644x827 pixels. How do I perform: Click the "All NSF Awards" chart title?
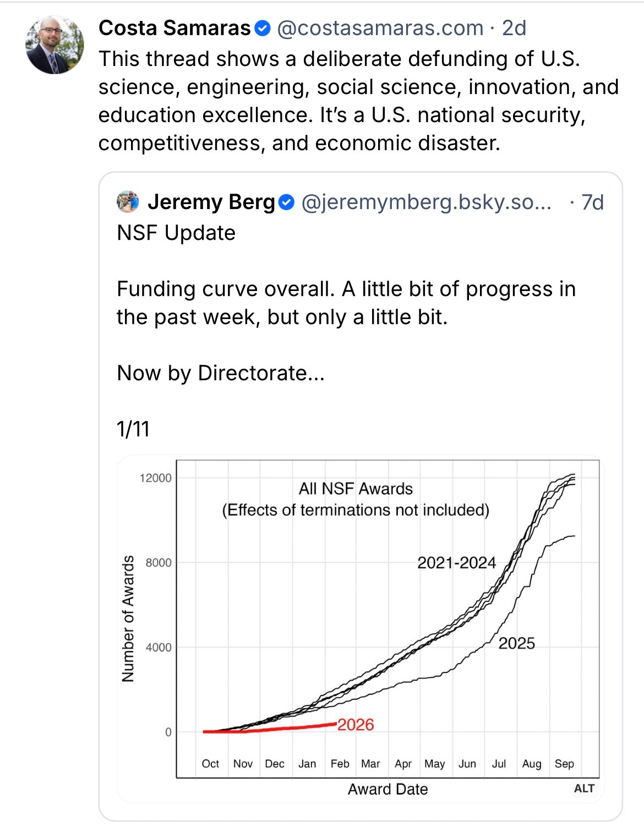(356, 489)
